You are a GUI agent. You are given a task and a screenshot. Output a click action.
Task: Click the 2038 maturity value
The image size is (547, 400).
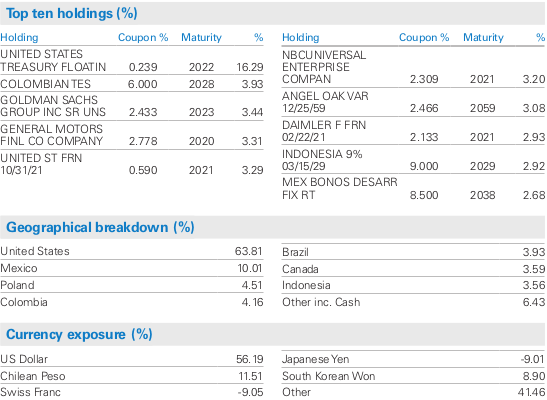(482, 195)
